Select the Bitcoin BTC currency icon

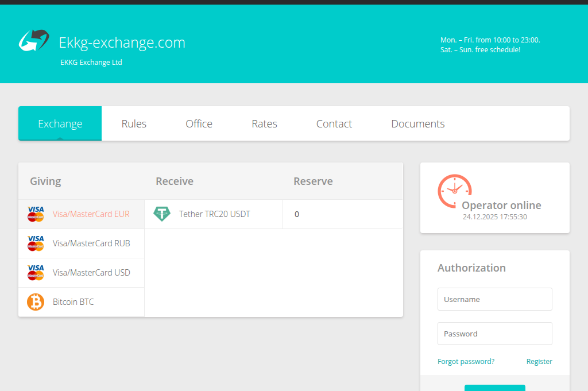(35, 301)
